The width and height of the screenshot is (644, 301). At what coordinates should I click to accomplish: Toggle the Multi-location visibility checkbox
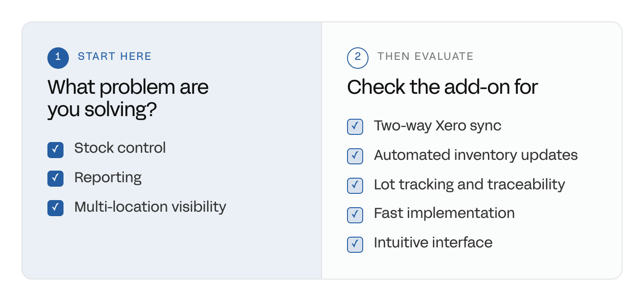pyautogui.click(x=55, y=208)
